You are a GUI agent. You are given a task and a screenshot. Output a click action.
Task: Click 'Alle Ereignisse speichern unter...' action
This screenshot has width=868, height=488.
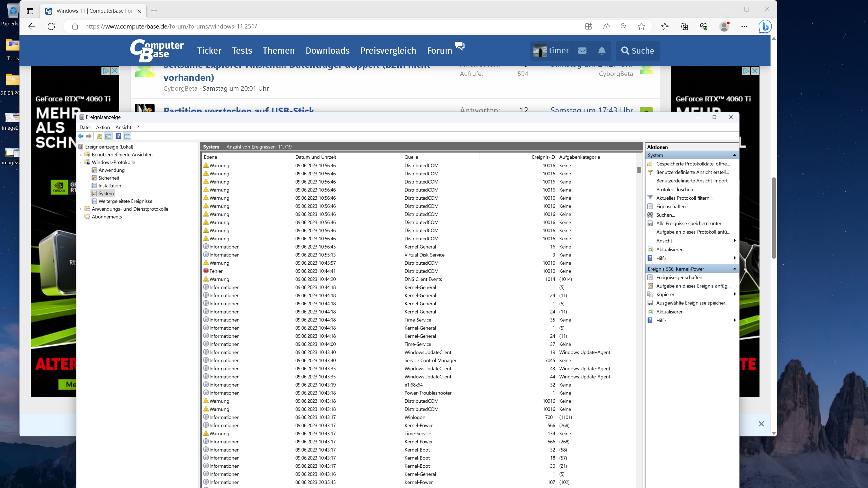(x=690, y=223)
